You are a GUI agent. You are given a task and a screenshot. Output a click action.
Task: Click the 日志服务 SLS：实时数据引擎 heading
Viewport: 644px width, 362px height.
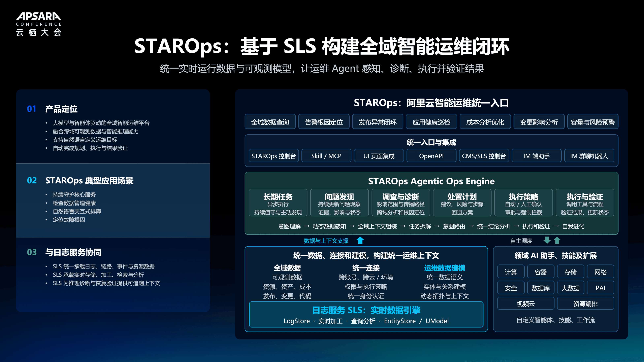(366, 310)
